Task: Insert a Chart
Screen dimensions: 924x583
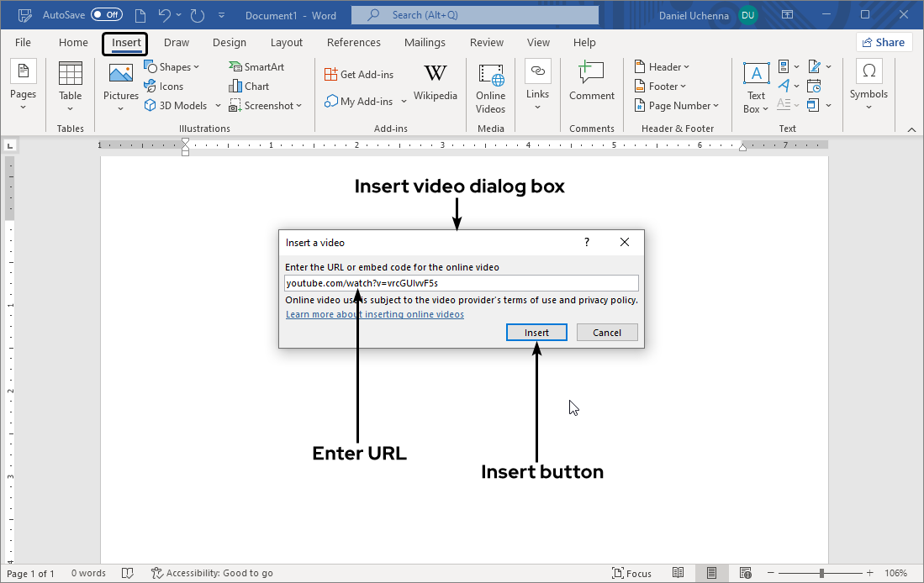Action: click(x=248, y=86)
